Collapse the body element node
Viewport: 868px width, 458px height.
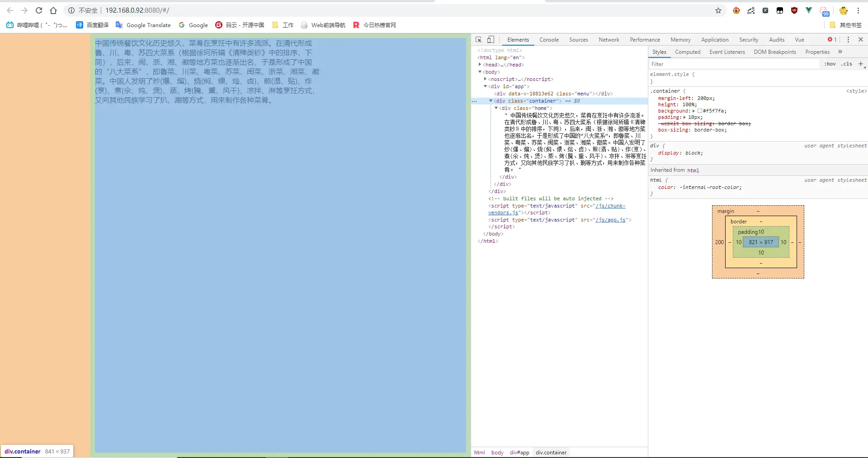click(480, 72)
